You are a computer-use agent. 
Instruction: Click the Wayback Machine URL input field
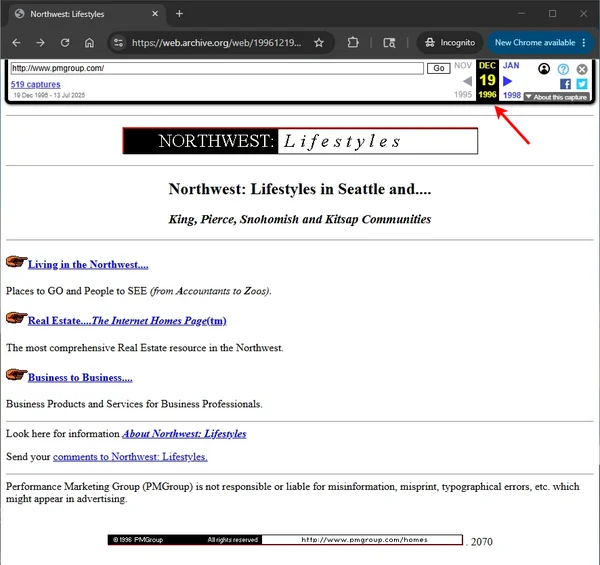[217, 68]
